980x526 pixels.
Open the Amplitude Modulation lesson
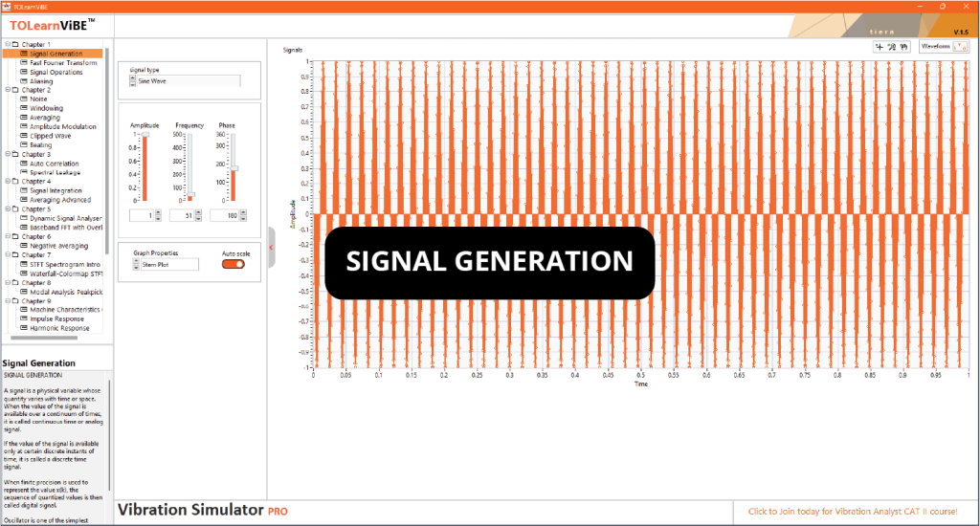(62, 127)
